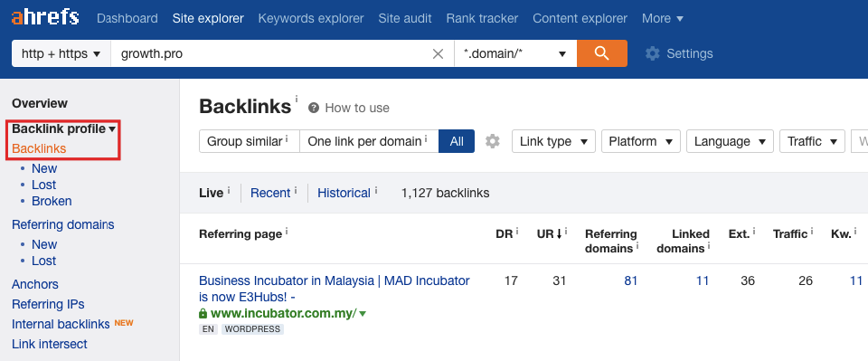Click the 11 linked domains value
This screenshot has width=868, height=361.
pos(703,280)
